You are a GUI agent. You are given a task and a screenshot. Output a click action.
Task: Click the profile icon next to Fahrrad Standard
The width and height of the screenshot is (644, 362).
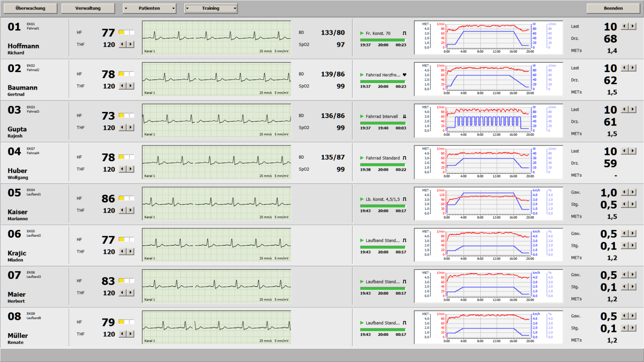[x=404, y=158]
